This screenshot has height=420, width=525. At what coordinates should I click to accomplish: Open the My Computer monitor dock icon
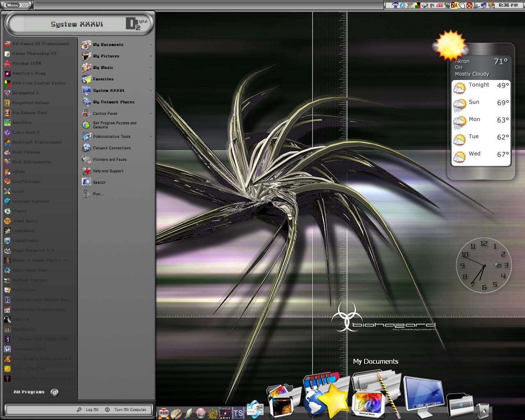click(423, 394)
